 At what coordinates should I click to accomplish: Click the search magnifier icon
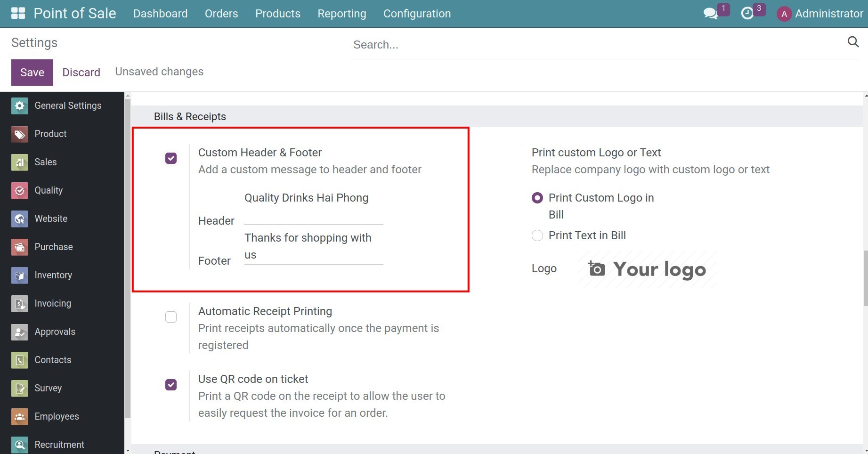(853, 42)
